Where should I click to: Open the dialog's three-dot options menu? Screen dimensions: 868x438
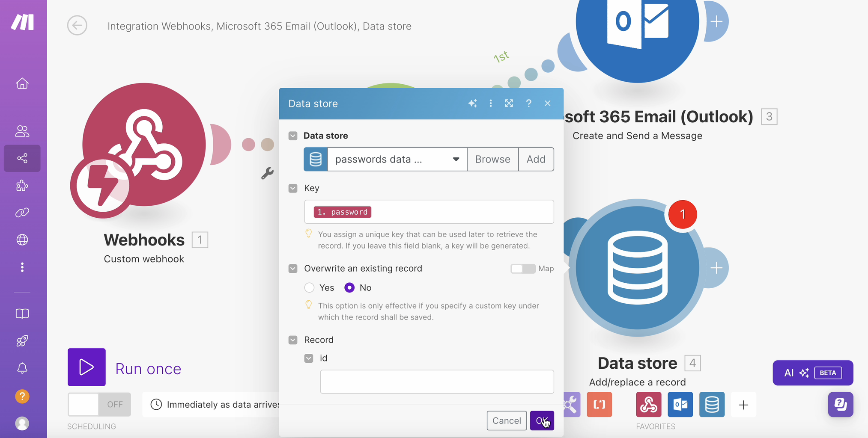tap(491, 104)
